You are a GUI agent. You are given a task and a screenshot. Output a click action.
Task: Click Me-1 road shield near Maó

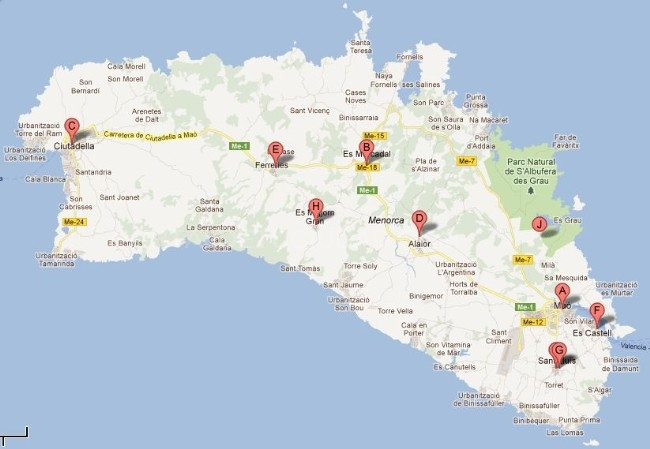tap(525, 307)
